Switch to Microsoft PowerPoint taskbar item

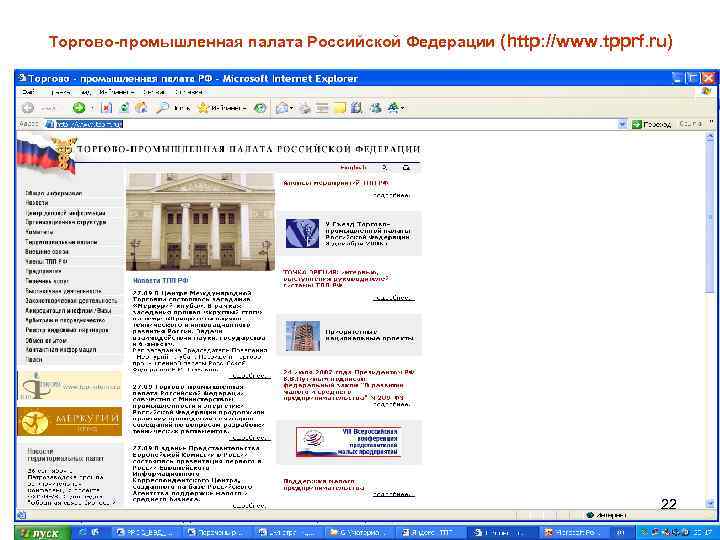tap(575, 533)
